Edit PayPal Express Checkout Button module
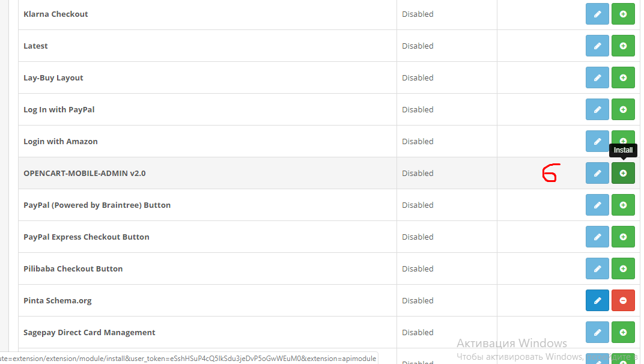644x364 pixels. tap(597, 237)
